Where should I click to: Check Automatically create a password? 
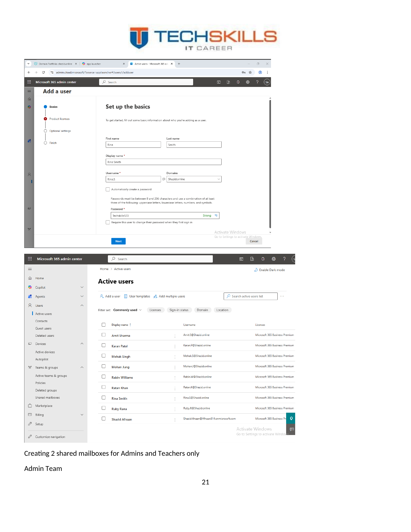(108, 189)
